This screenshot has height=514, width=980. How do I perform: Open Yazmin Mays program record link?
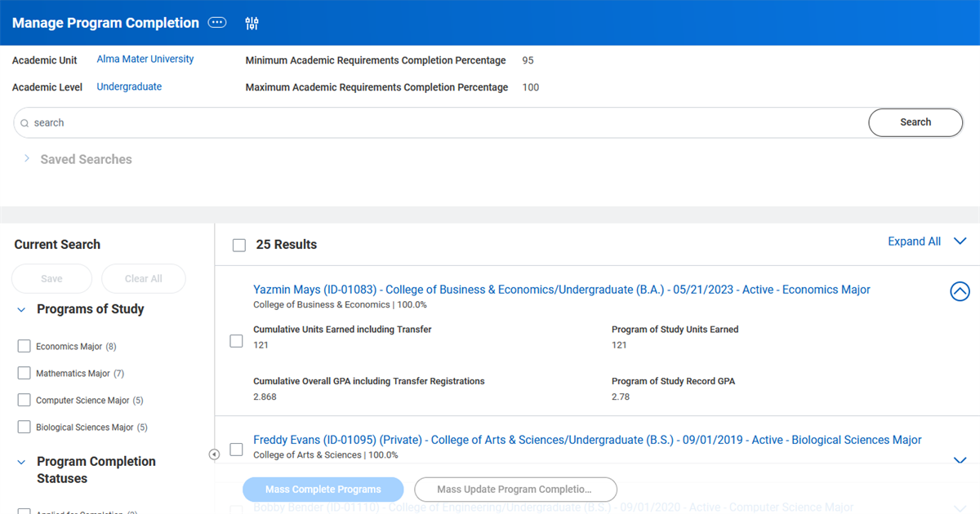click(x=562, y=290)
